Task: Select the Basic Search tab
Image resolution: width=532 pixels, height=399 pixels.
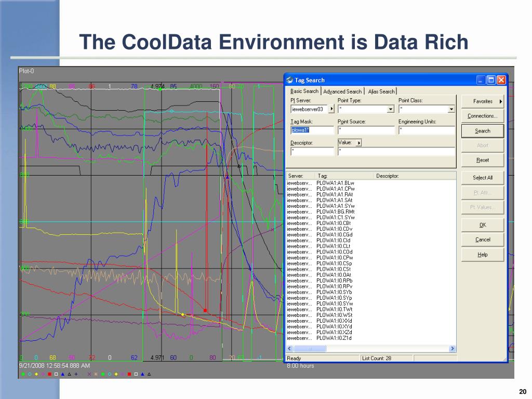Action: point(304,91)
